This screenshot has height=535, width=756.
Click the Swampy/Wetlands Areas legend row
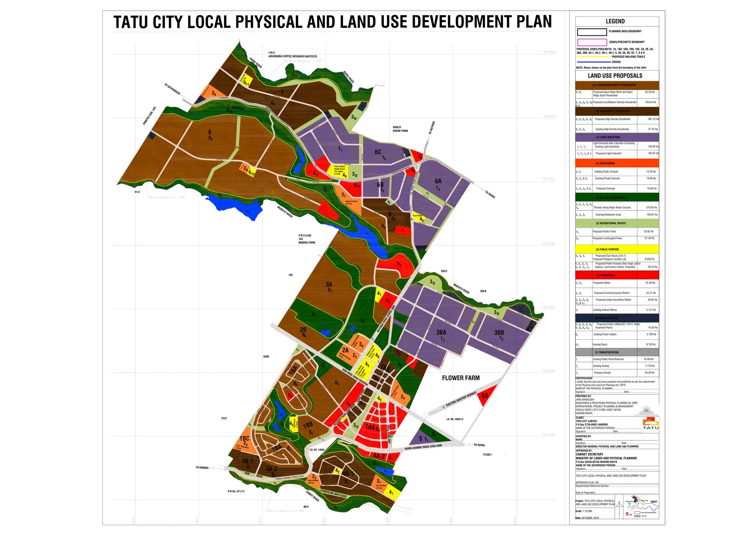pos(617,215)
